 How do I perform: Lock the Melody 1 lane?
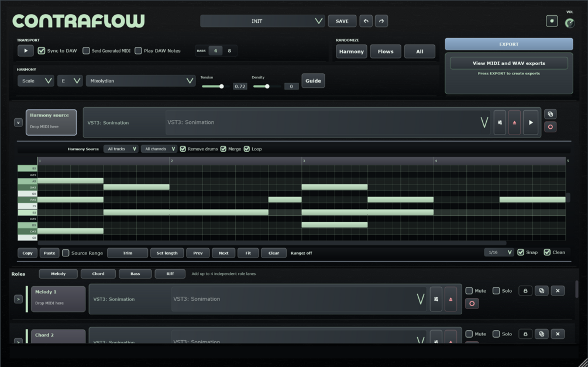[525, 291]
